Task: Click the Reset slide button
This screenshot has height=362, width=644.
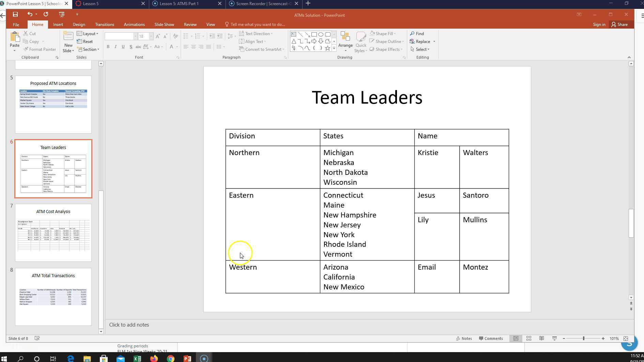Action: tap(85, 42)
